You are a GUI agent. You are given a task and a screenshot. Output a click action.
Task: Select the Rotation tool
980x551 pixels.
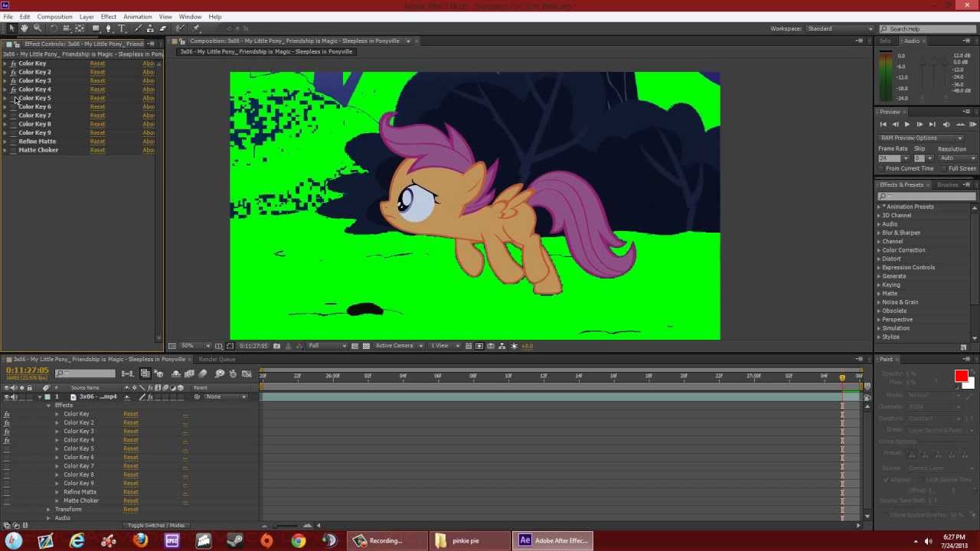(54, 28)
